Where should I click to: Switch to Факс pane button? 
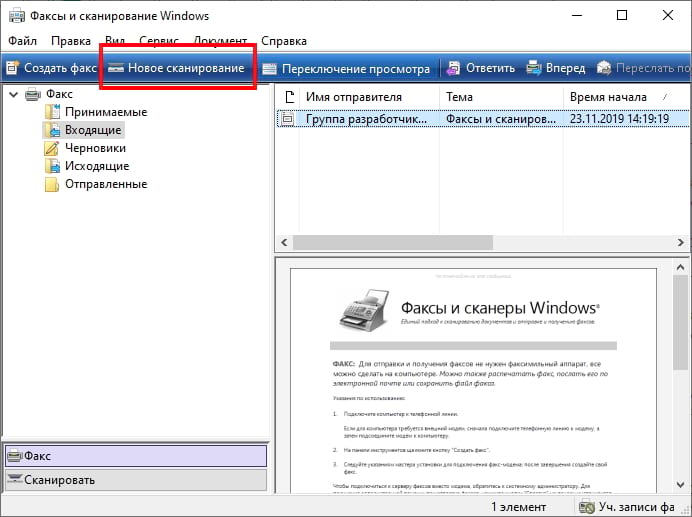[135, 456]
